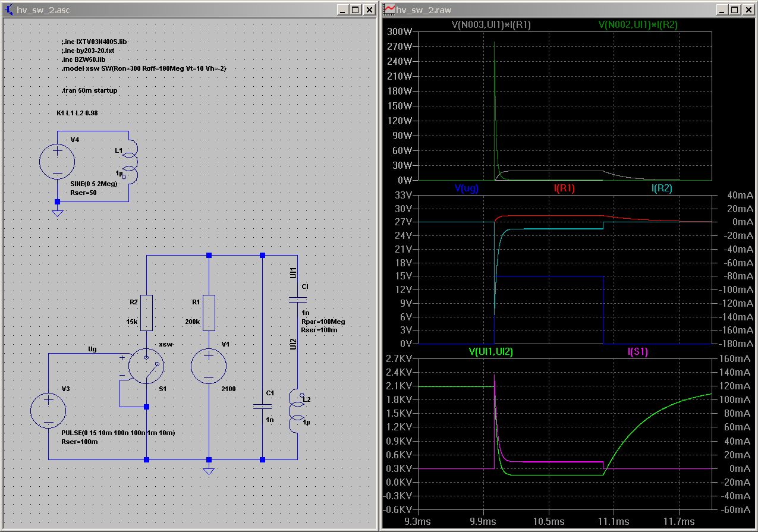
Task: Select the 200k resistor R1
Action: (x=209, y=313)
